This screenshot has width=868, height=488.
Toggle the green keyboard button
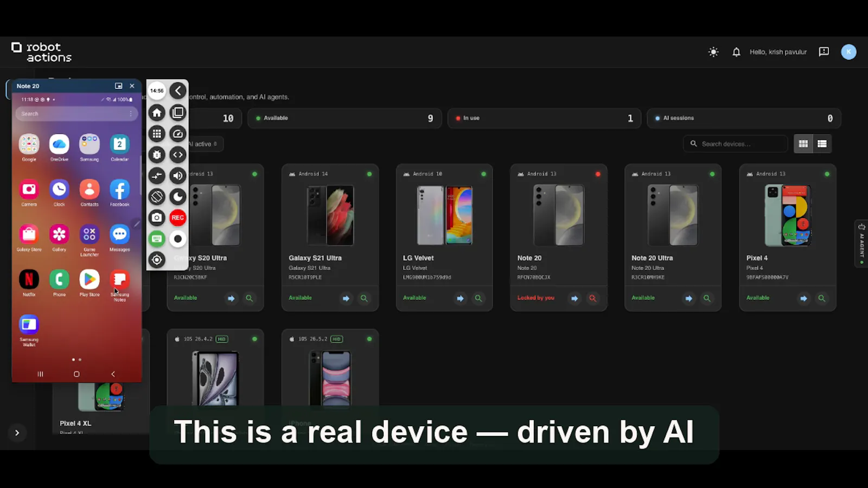[x=157, y=239]
